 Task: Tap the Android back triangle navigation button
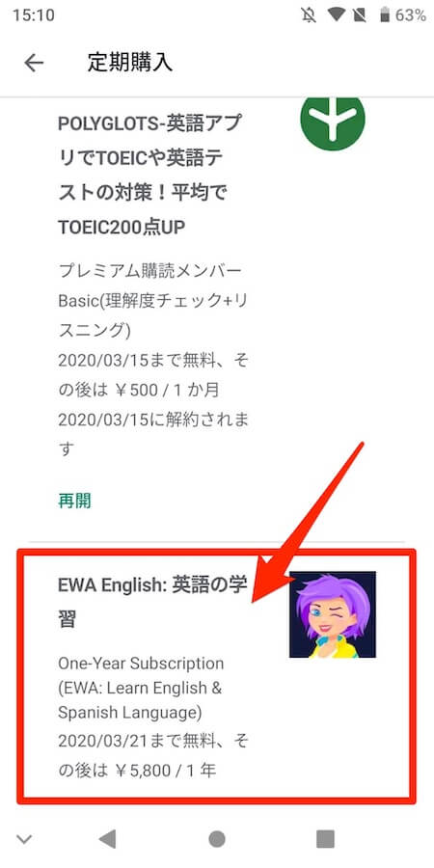pyautogui.click(x=107, y=839)
